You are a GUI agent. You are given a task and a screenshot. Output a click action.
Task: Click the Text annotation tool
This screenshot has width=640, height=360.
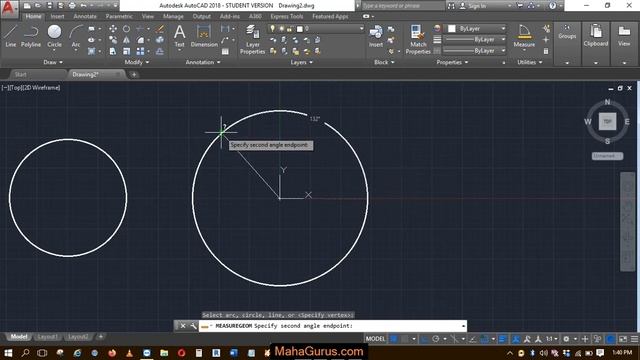180,36
